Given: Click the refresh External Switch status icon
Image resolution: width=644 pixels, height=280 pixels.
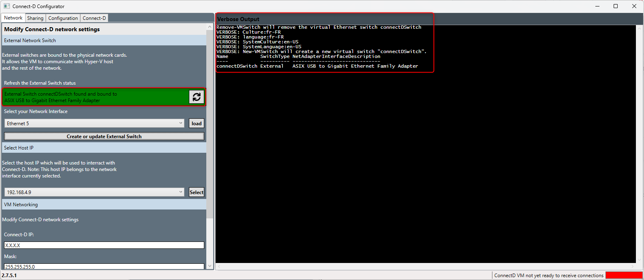Looking at the screenshot, I should click(x=197, y=97).
